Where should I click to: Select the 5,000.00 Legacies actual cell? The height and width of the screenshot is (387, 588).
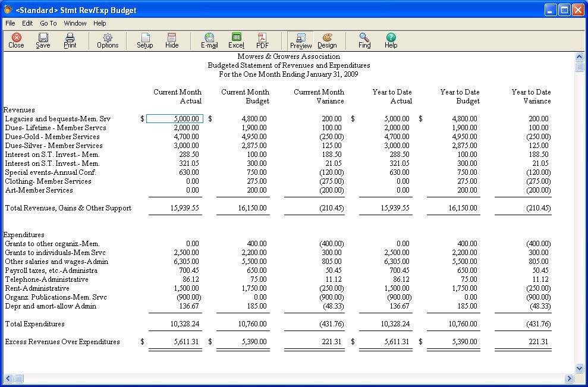175,119
